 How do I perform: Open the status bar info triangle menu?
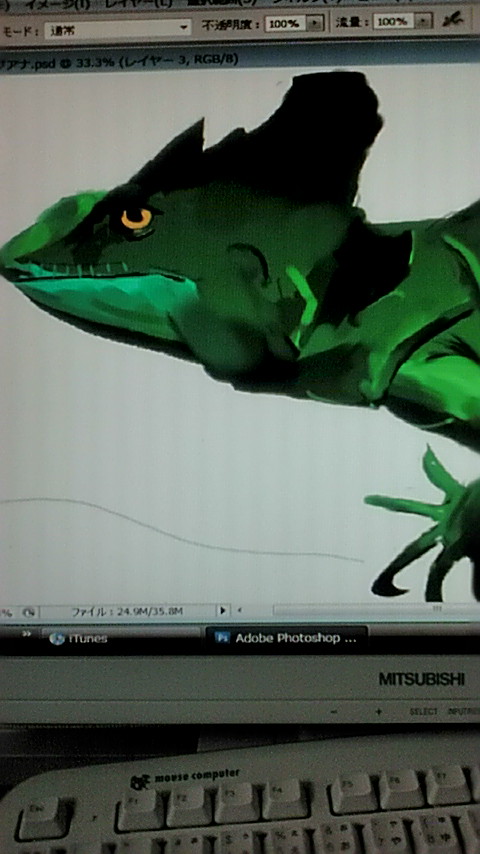pos(222,611)
